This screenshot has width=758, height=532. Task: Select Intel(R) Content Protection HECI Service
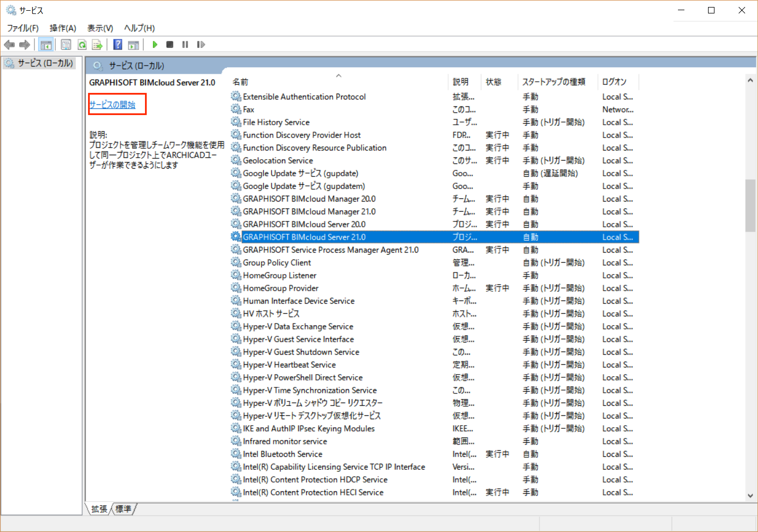[x=435, y=492]
